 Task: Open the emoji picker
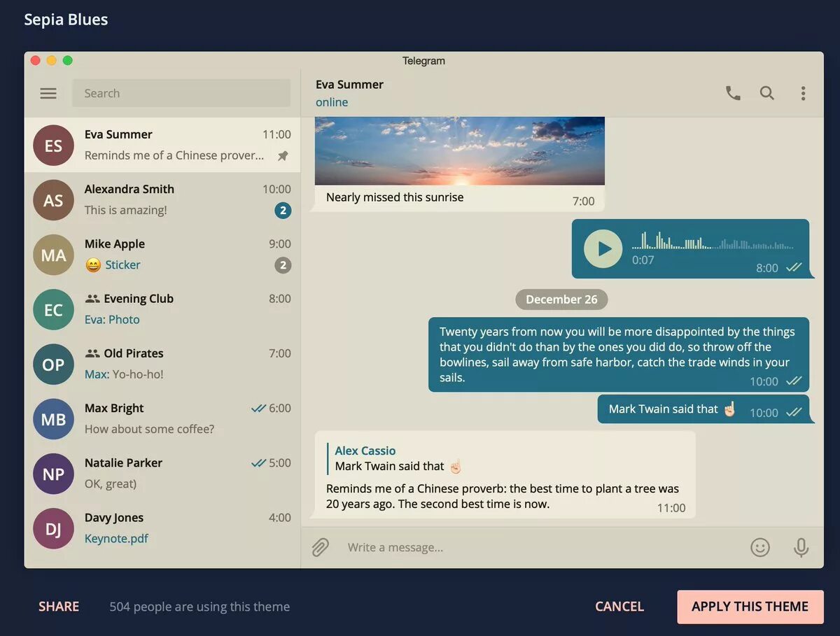coord(760,547)
